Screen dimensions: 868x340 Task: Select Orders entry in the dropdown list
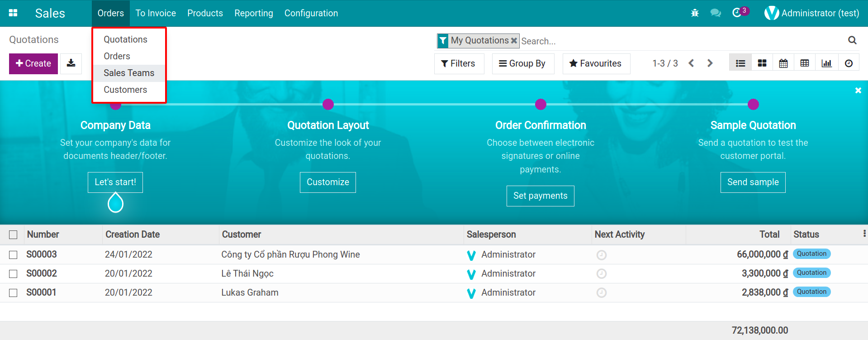point(117,56)
